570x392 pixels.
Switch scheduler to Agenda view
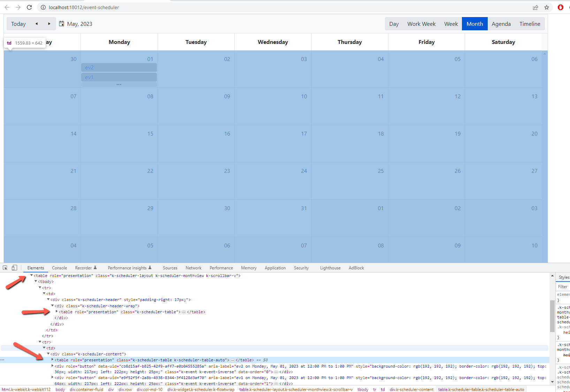[501, 24]
